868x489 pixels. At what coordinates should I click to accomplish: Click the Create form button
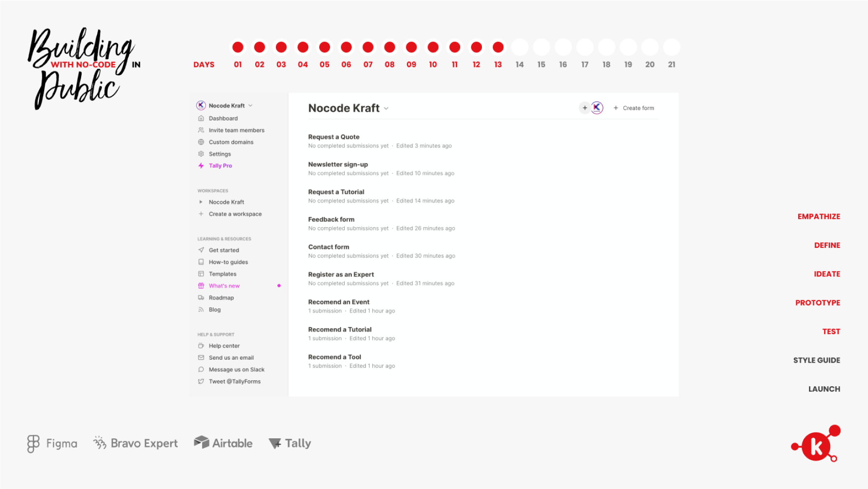(634, 108)
